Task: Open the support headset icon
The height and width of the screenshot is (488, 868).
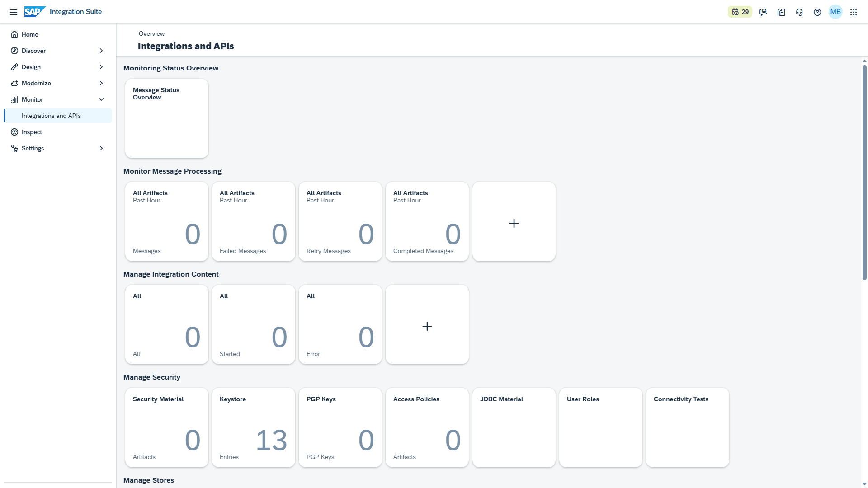Action: [799, 12]
